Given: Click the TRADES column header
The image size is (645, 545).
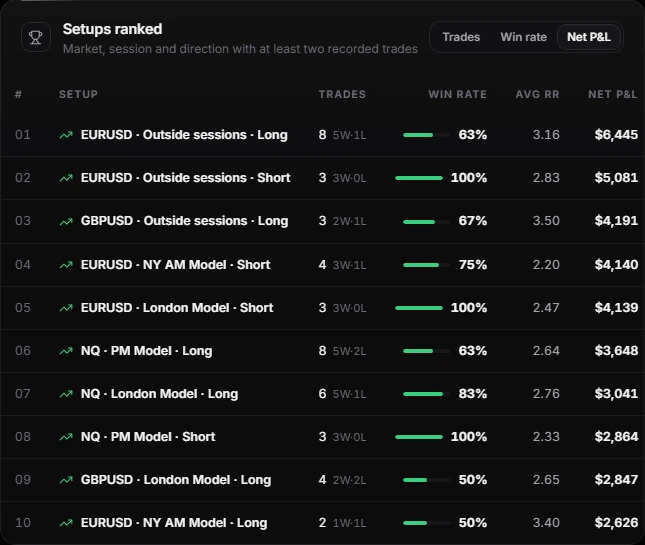Looking at the screenshot, I should [x=342, y=94].
